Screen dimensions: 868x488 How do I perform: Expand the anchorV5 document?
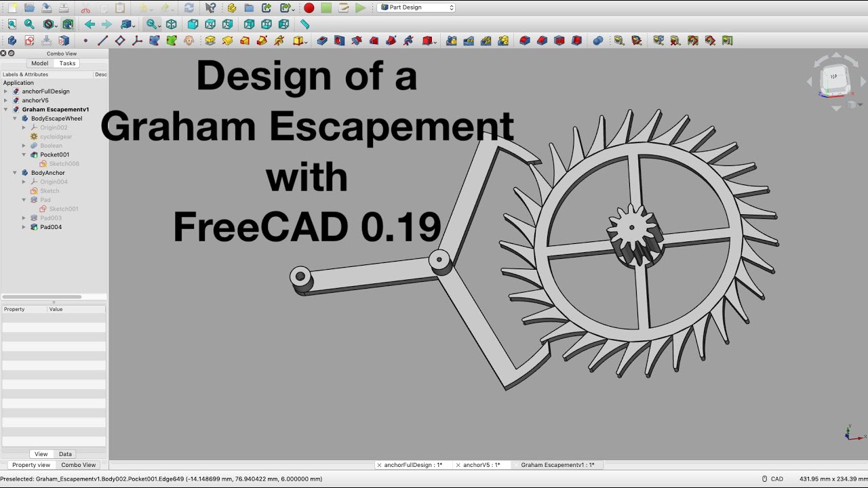click(6, 100)
